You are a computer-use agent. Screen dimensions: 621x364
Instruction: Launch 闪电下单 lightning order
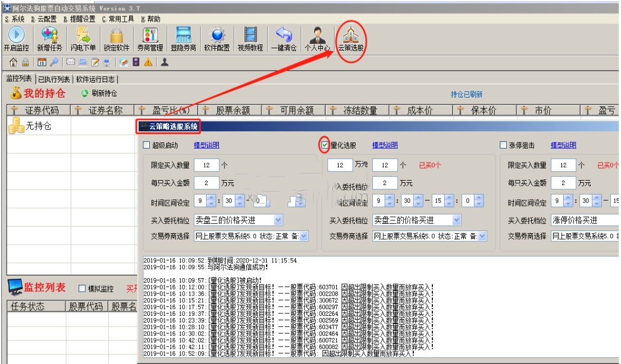tap(83, 38)
